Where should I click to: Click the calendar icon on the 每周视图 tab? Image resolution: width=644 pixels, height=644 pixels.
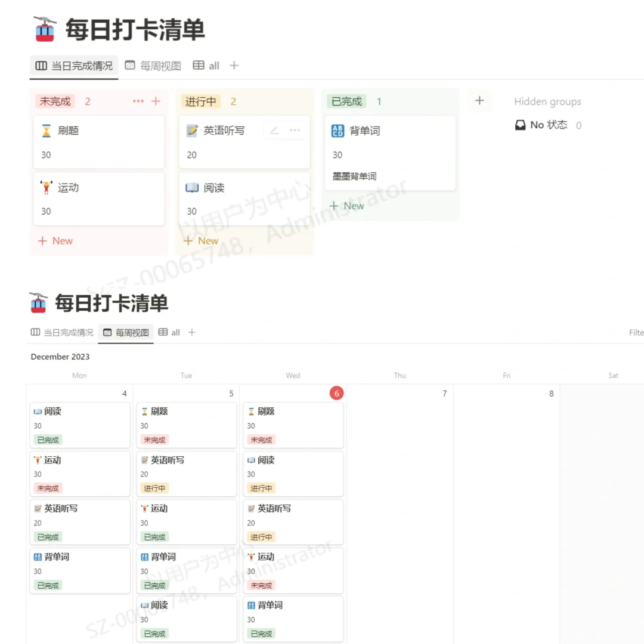tap(129, 66)
